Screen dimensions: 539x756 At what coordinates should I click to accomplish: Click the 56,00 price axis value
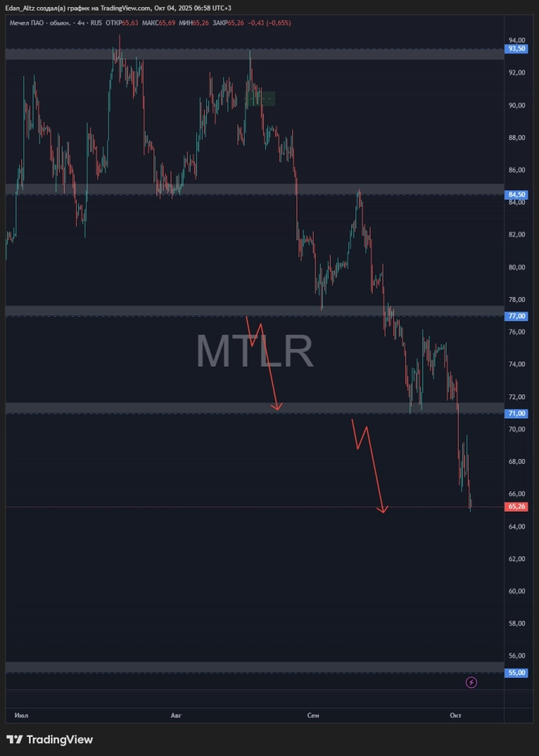[x=517, y=656]
